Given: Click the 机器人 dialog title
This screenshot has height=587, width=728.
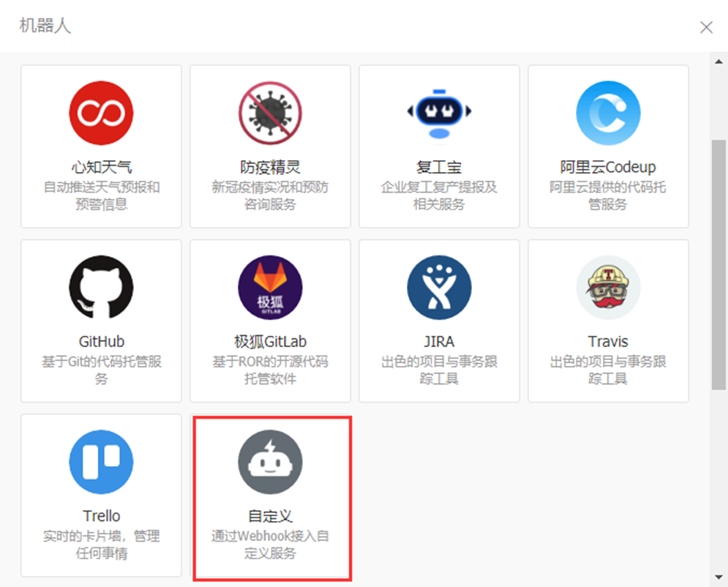Looking at the screenshot, I should pos(45,26).
